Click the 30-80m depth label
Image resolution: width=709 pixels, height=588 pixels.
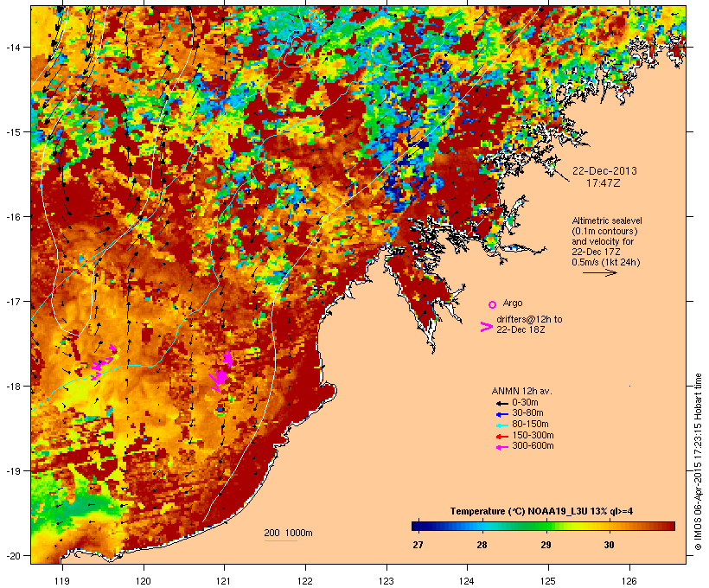click(527, 412)
